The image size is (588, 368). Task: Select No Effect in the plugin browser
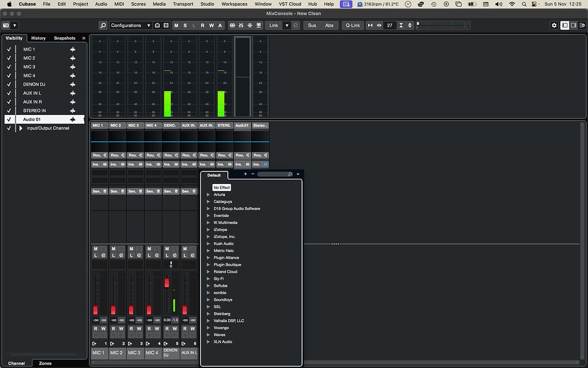[222, 187]
